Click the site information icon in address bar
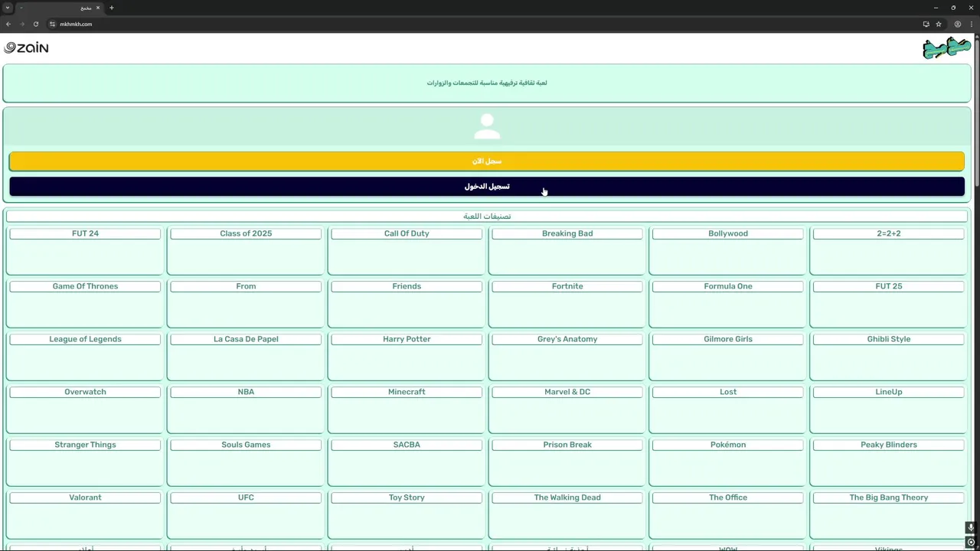The image size is (980, 551). pyautogui.click(x=53, y=24)
